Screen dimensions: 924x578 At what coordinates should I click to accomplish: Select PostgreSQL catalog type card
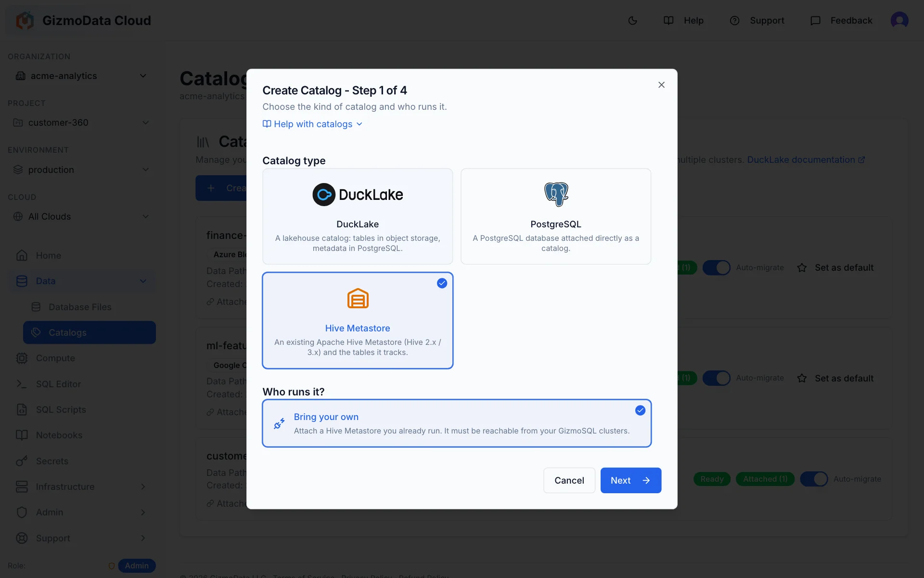(x=556, y=216)
